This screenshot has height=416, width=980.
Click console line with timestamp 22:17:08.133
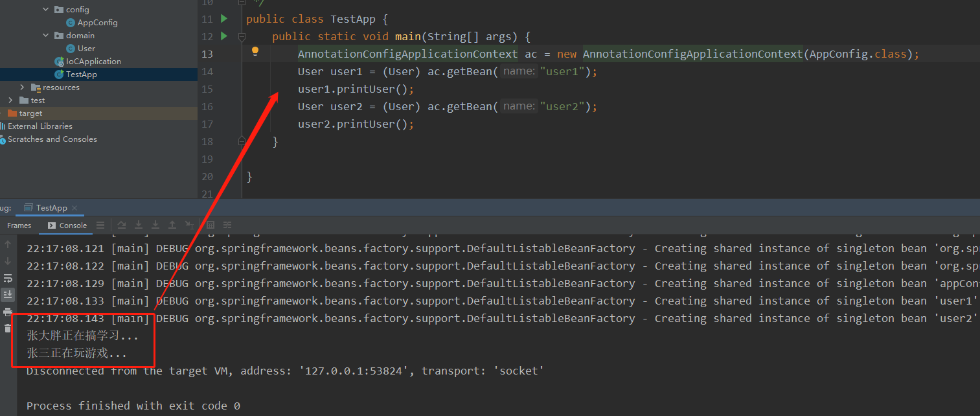(503, 301)
